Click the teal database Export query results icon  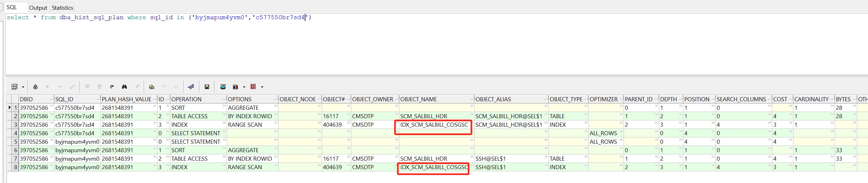coord(223,87)
